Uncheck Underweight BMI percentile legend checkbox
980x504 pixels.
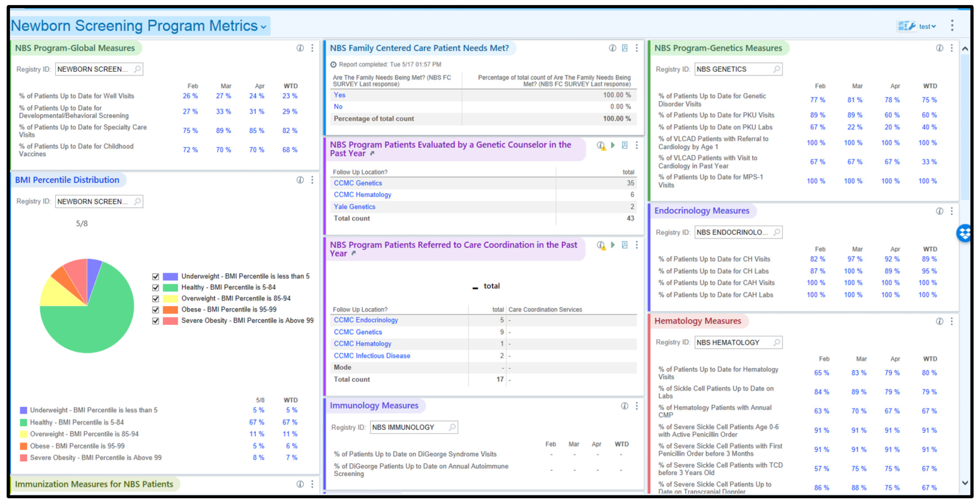point(155,276)
